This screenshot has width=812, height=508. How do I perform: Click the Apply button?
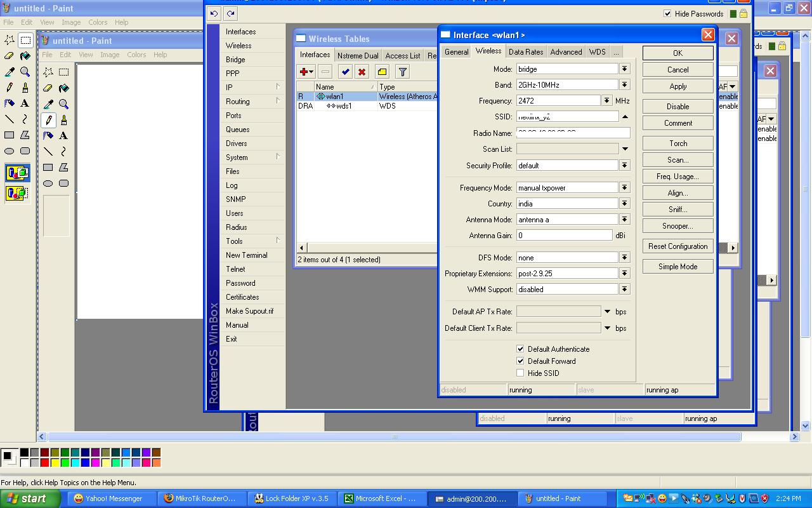pyautogui.click(x=678, y=86)
